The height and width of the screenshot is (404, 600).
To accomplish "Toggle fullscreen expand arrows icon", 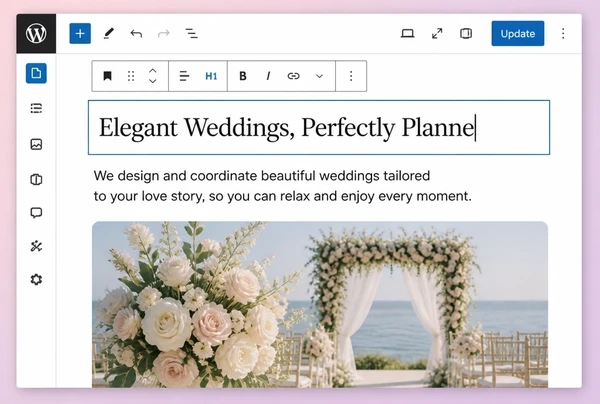I will [437, 34].
